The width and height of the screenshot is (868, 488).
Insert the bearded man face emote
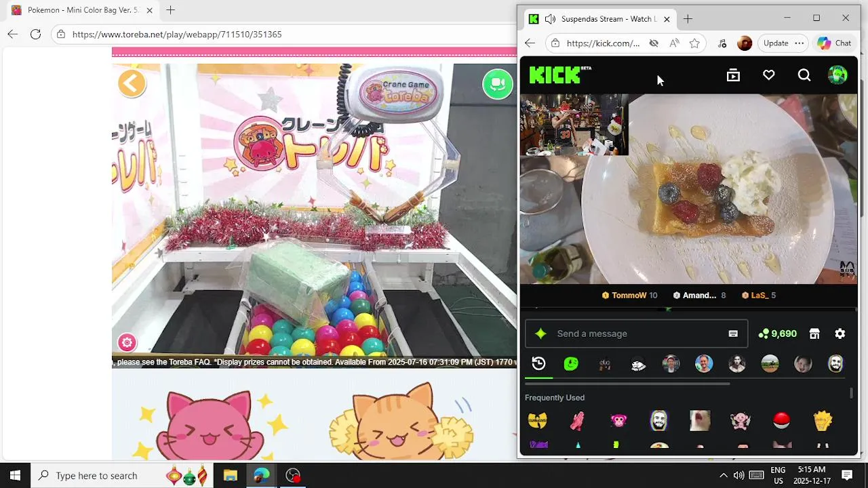tap(659, 421)
